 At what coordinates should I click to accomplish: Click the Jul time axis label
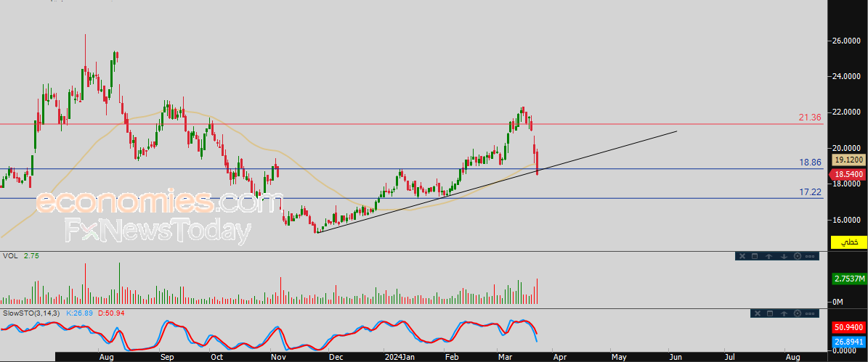[x=730, y=357]
